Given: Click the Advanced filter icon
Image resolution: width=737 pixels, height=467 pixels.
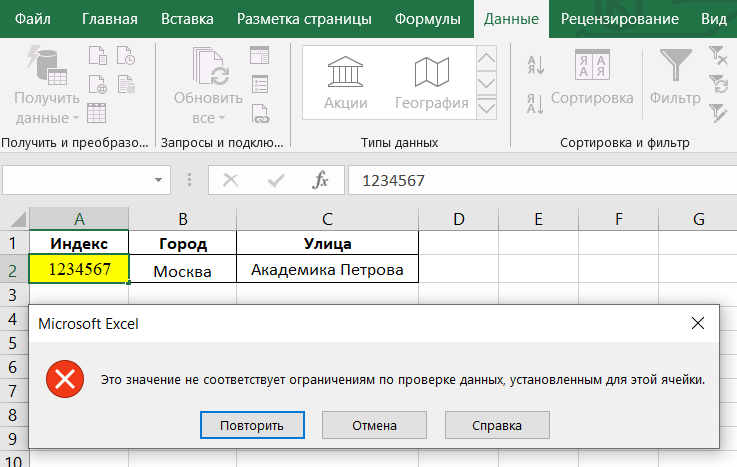Looking at the screenshot, I should point(718,113).
